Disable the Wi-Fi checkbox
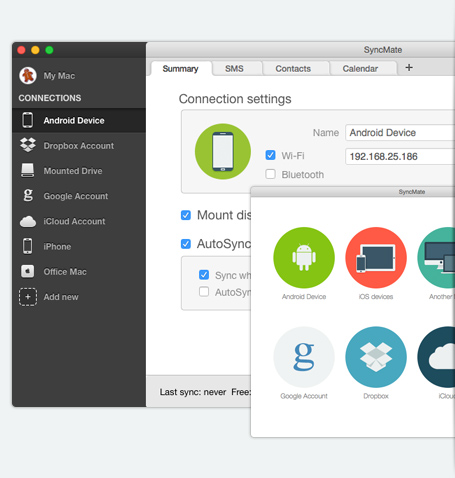Screen dimensions: 455x478 [270, 155]
